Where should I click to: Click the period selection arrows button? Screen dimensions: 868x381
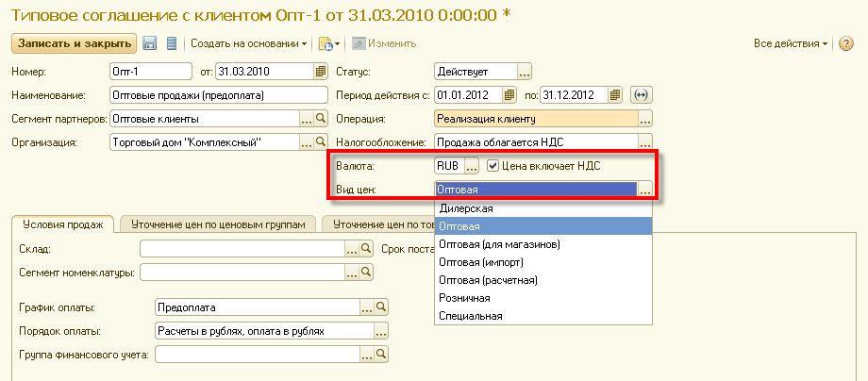pos(642,95)
